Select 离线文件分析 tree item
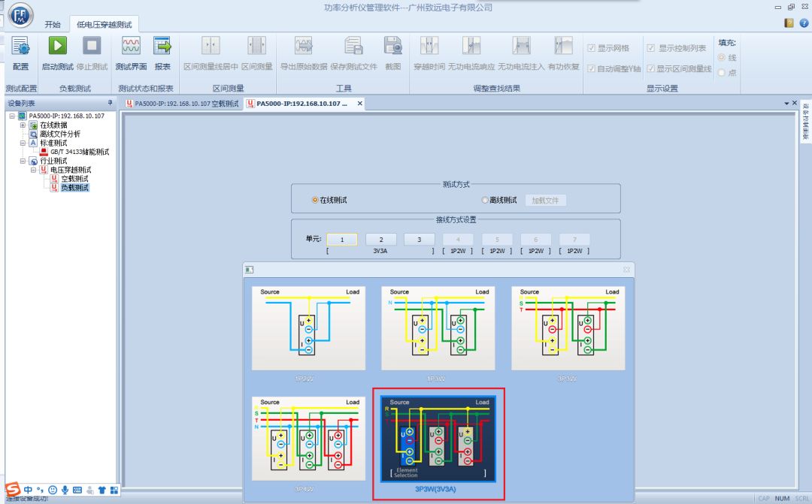Image resolution: width=812 pixels, height=504 pixels. [x=60, y=134]
